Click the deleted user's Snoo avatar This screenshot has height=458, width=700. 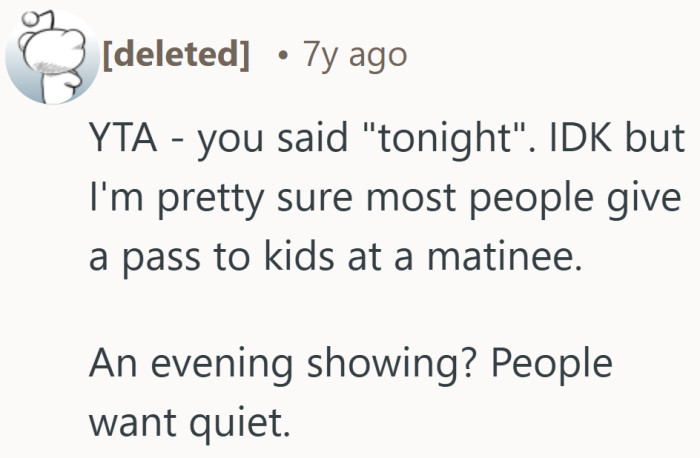[46, 55]
